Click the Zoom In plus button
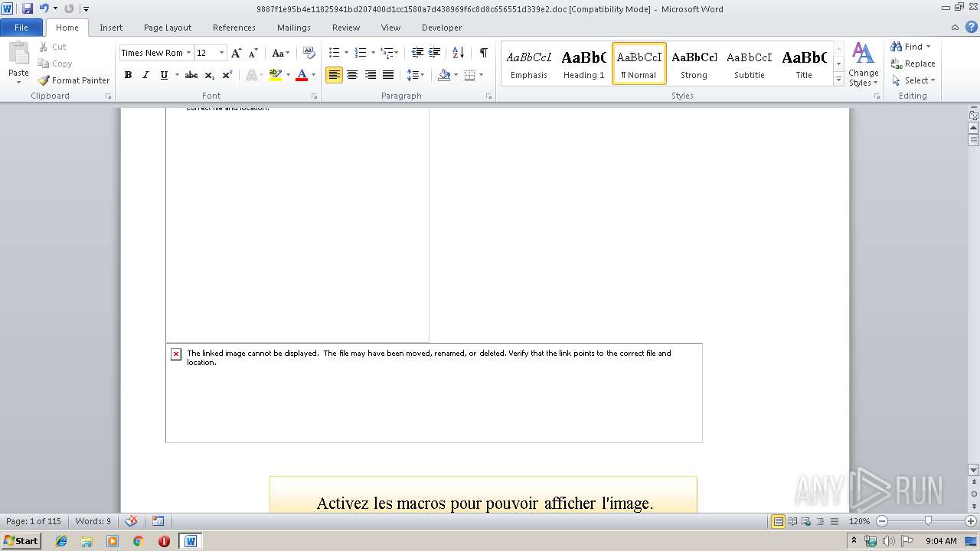Viewport: 980px width, 551px height. tap(971, 521)
